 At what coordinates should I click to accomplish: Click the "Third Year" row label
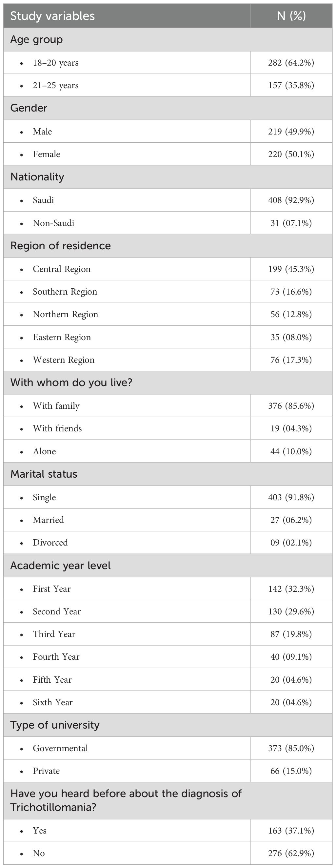point(54,634)
